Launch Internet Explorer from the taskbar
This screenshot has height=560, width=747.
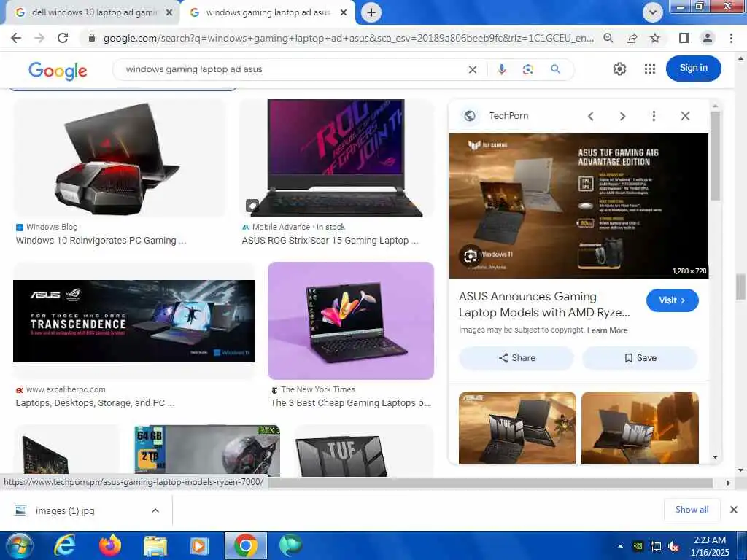64,545
